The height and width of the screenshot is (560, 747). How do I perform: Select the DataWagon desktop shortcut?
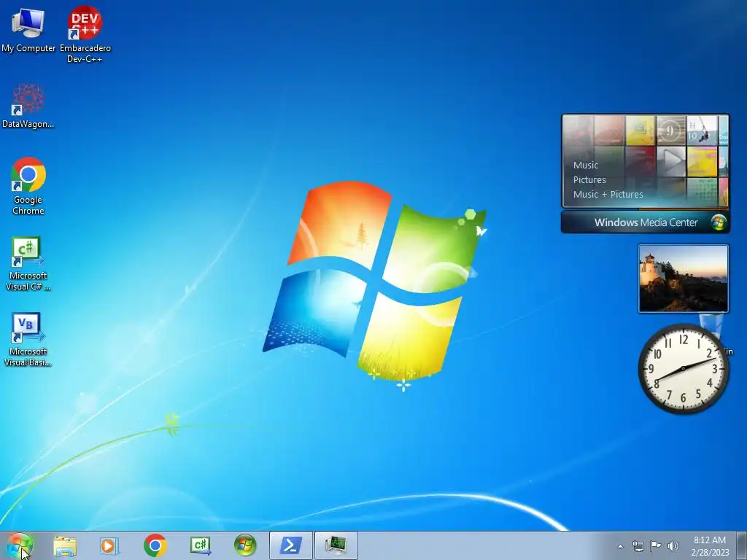point(28,106)
